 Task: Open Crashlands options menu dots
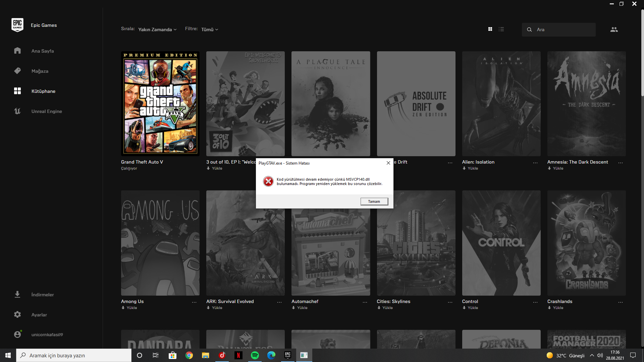click(621, 302)
